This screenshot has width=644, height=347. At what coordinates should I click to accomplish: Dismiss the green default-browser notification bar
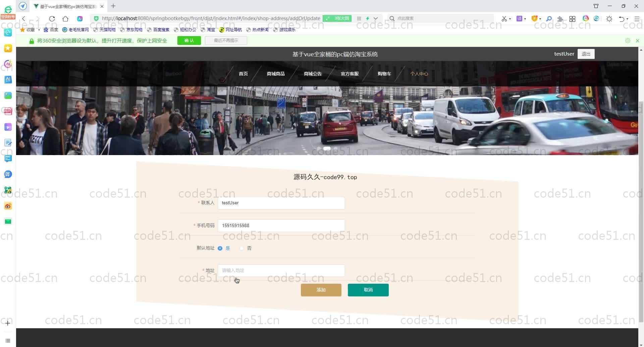tap(638, 41)
